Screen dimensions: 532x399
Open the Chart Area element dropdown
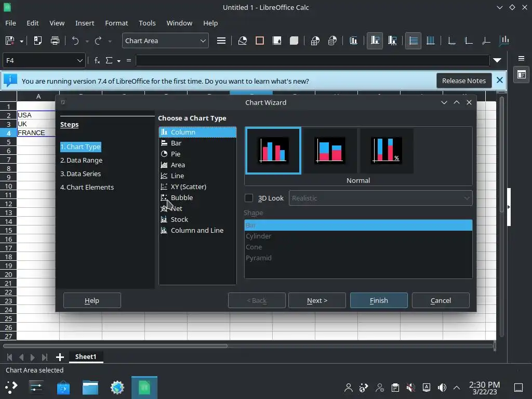(203, 41)
